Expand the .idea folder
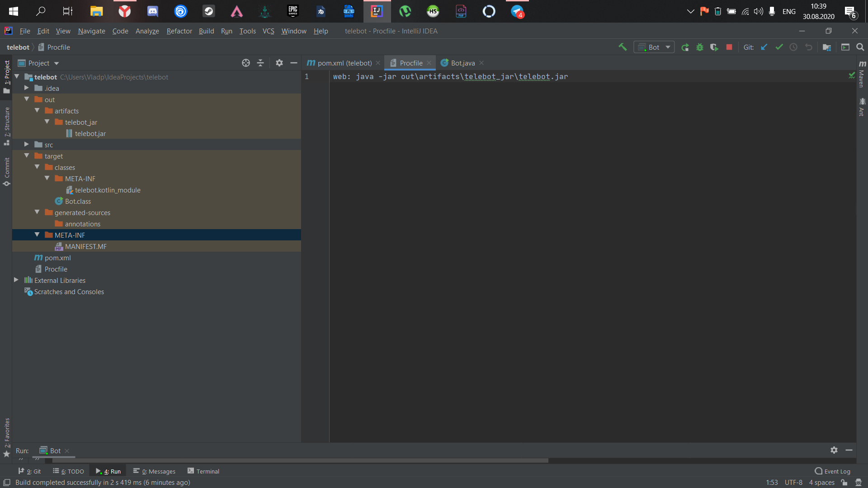Image resolution: width=868 pixels, height=488 pixels. (x=27, y=88)
